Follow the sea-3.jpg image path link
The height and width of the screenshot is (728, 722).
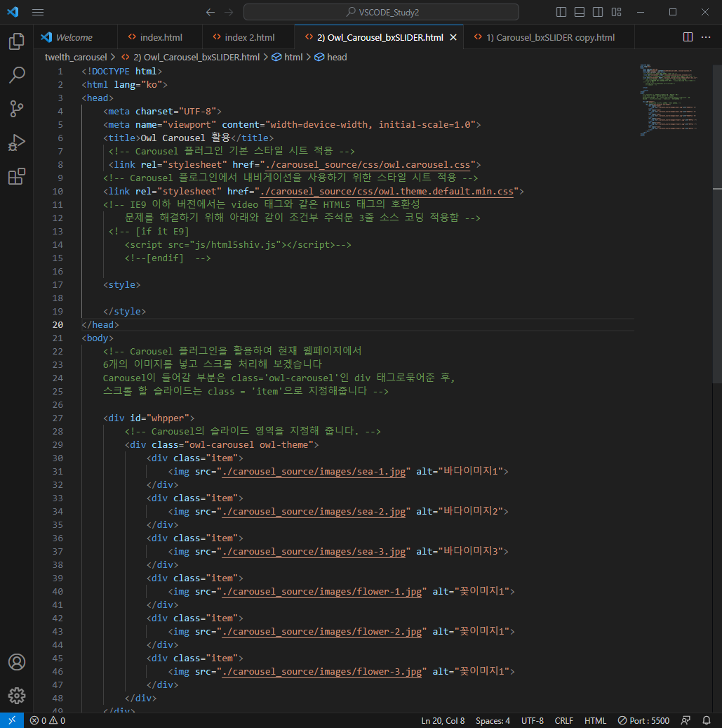click(314, 552)
